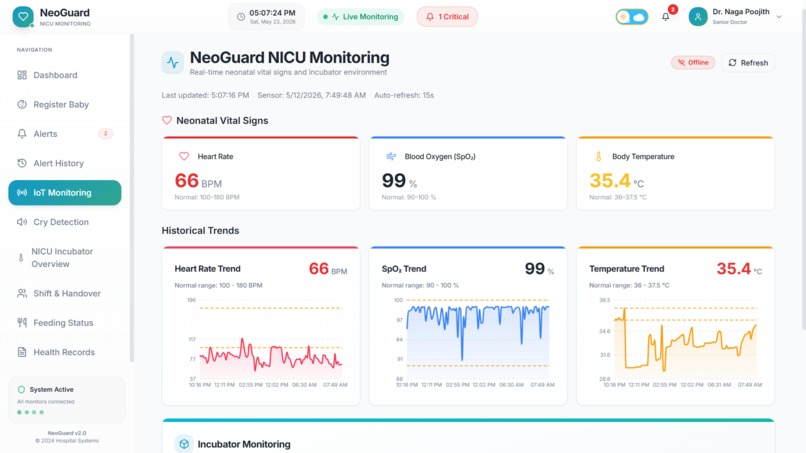
Task: Click the Feeding Status utensils icon
Action: [22, 323]
